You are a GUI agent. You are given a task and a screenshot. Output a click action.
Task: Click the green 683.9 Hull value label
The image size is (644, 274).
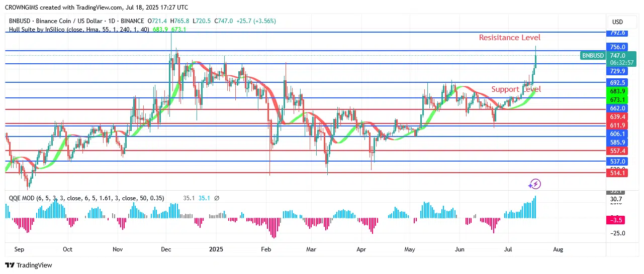click(x=617, y=91)
